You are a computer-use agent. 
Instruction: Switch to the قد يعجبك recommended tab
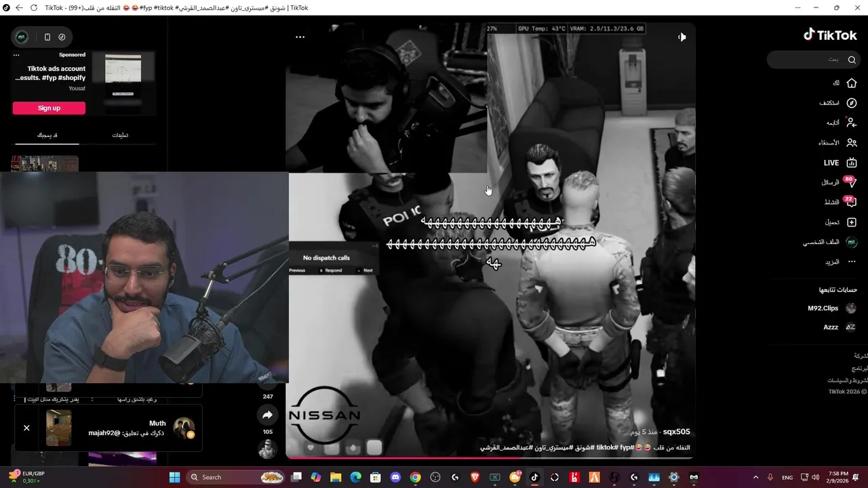click(47, 135)
